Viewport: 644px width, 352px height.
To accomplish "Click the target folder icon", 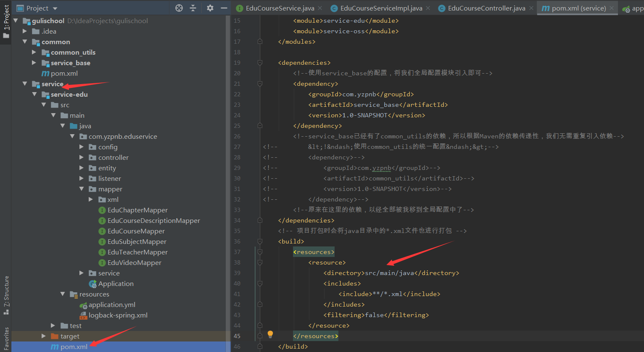I will [x=55, y=336].
